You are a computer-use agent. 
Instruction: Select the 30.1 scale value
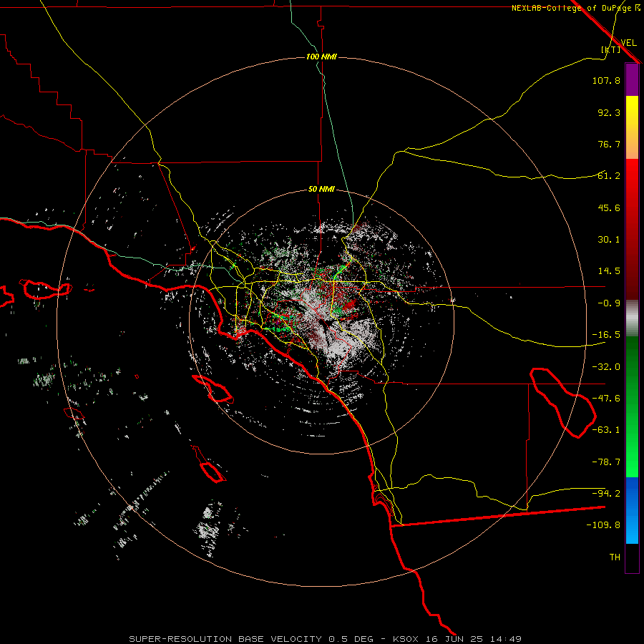tap(609, 240)
